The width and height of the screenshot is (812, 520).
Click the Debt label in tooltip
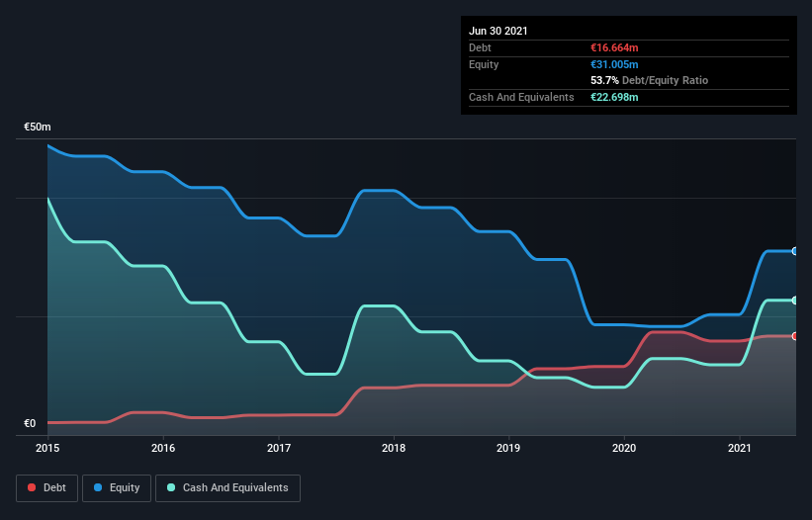[480, 47]
